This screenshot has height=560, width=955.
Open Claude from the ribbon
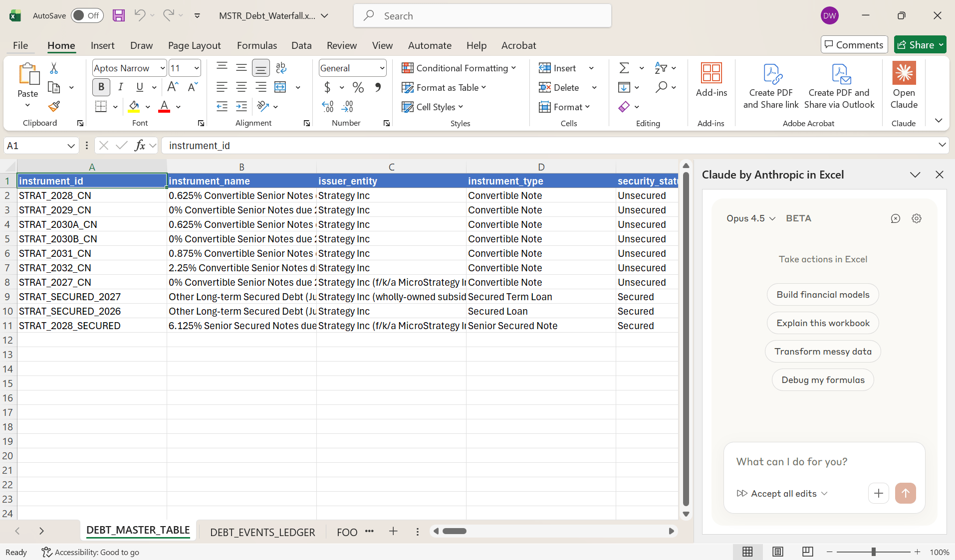(x=904, y=86)
